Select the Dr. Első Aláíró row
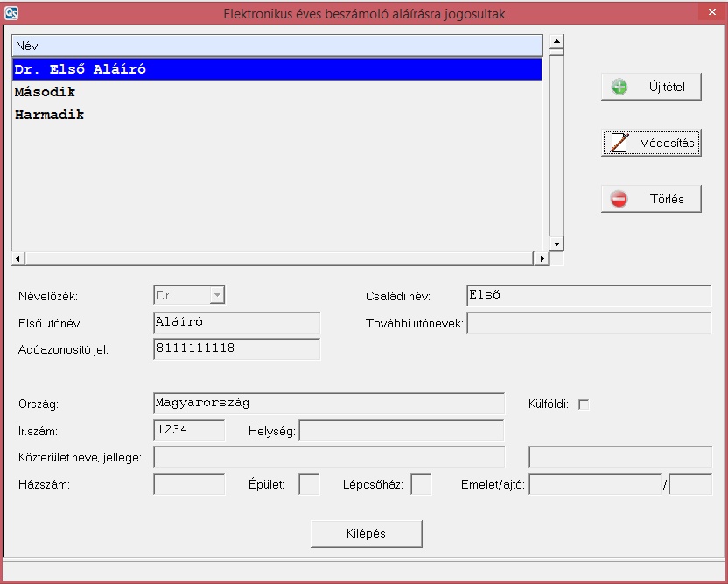The width and height of the screenshot is (728, 584). (80, 69)
